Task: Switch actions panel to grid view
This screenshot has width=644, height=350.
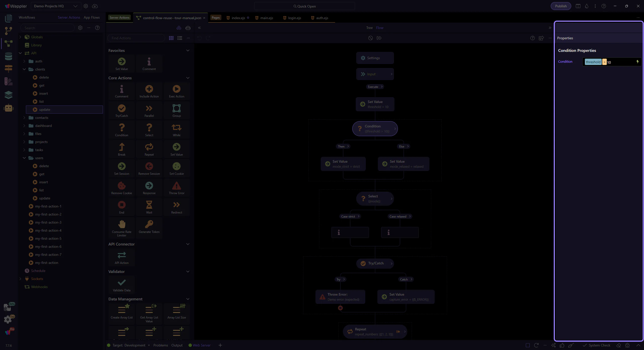Action: click(x=171, y=38)
